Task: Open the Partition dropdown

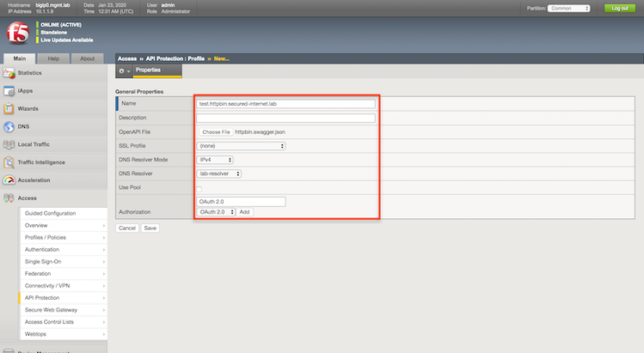Action: pos(568,8)
